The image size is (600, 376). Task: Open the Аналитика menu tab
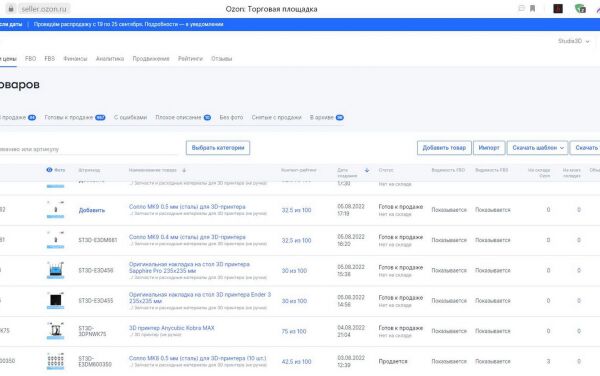(x=110, y=59)
